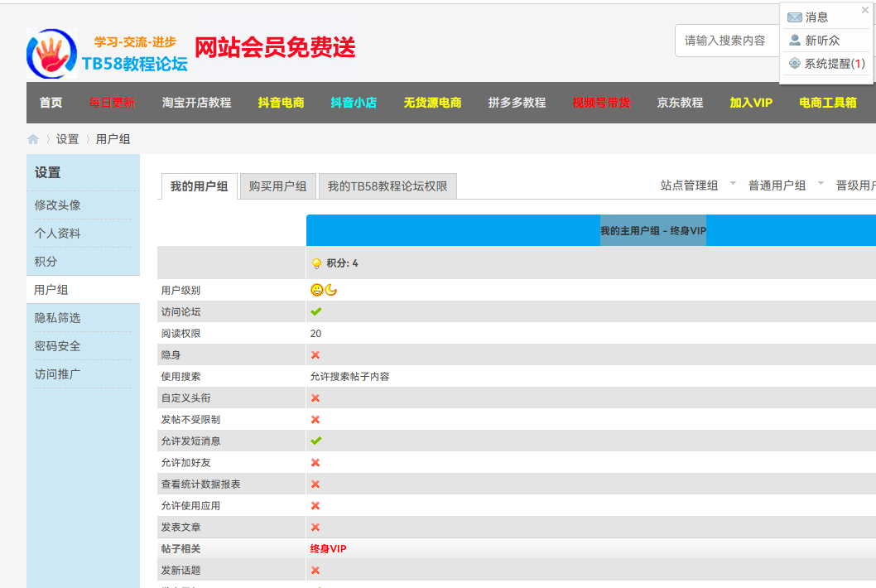This screenshot has width=876, height=588.
Task: Click 修改头像 in settings sidebar
Action: click(x=57, y=205)
